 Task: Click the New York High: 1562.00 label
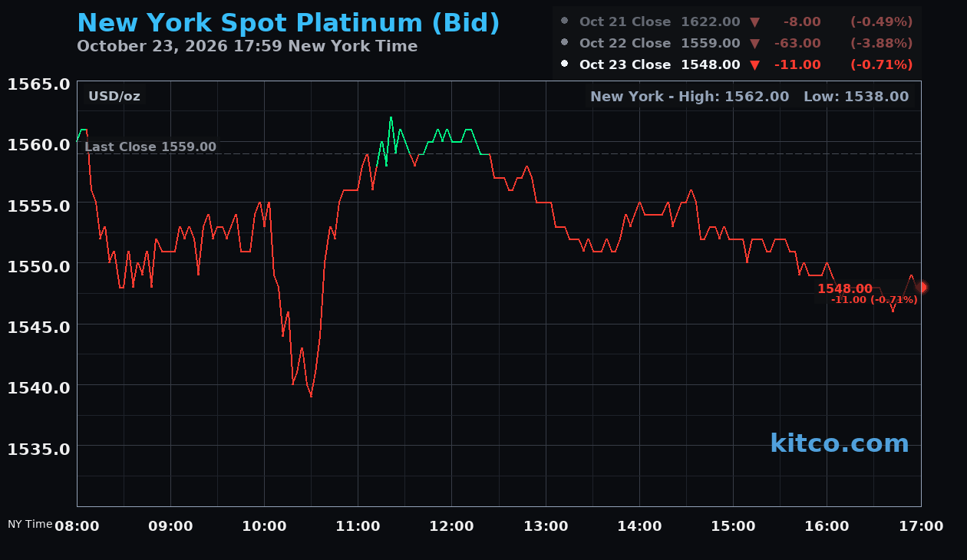pos(690,96)
